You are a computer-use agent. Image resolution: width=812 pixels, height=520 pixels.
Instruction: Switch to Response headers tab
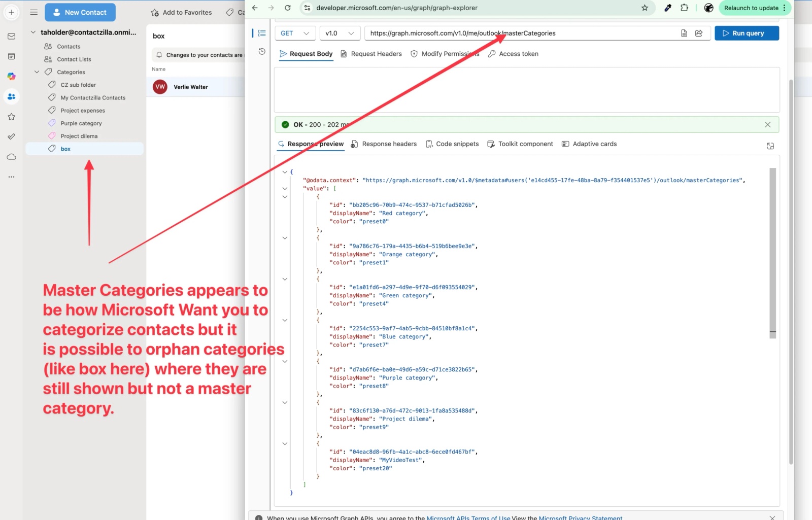click(384, 144)
